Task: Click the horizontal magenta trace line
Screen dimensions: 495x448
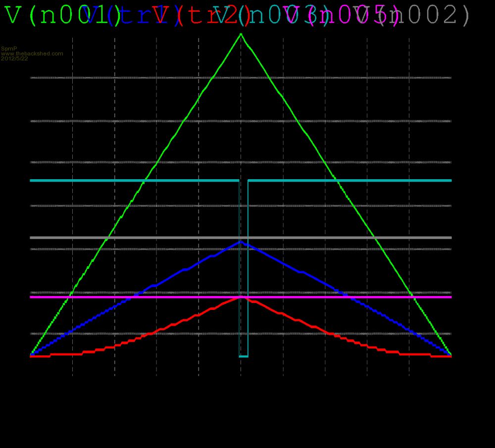Action: pos(124,297)
